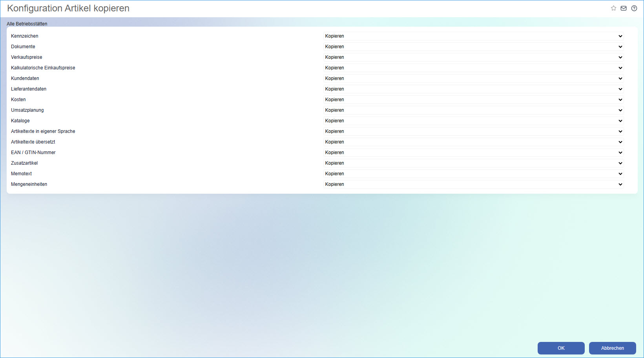Expand the EAN / GTIN-Nummer dropdown
The image size is (644, 358).
[474, 153]
